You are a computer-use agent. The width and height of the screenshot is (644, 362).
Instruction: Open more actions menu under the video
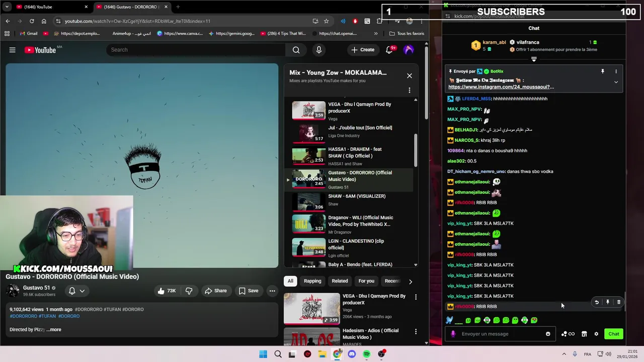(x=272, y=291)
